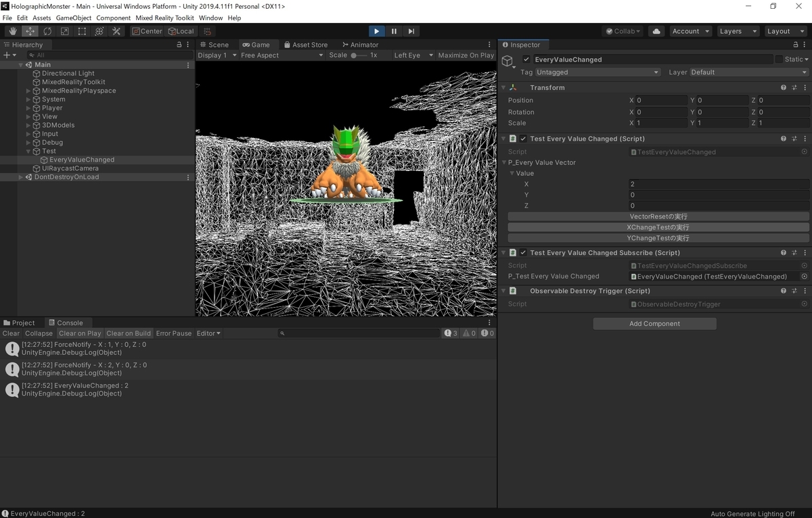The image size is (812, 518).
Task: Click the create plus icon in Hierarchy
Action: [x=9, y=55]
